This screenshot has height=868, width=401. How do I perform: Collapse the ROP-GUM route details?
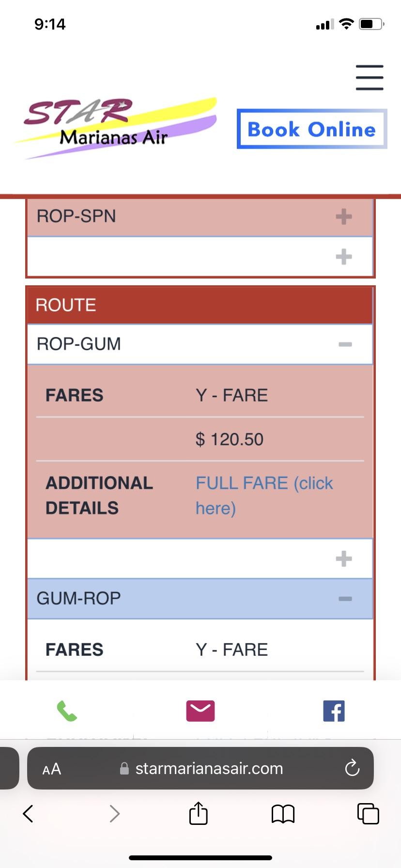(x=200, y=344)
